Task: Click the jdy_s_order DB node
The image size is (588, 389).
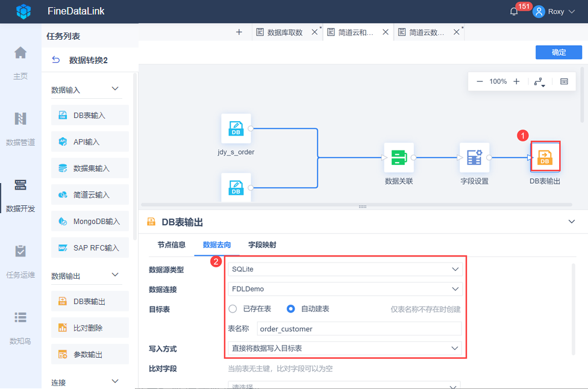Action: 236,128
